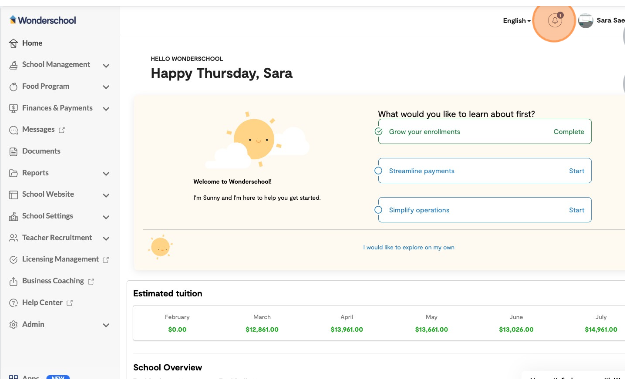Open the Home house icon
Image resolution: width=625 pixels, height=379 pixels.
click(13, 43)
